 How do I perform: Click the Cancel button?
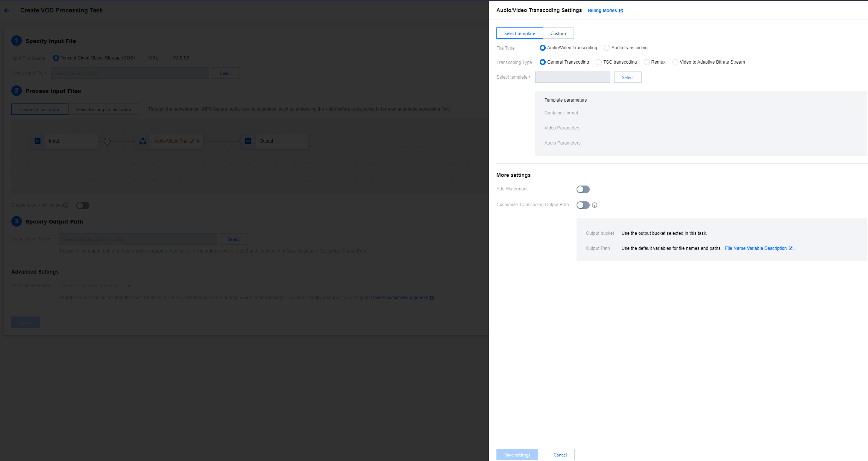(560, 455)
